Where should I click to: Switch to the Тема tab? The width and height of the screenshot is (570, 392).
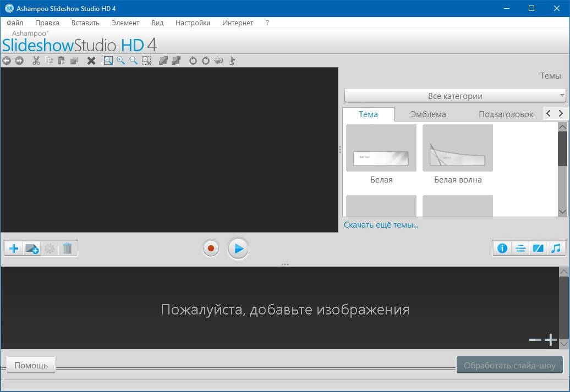point(368,114)
